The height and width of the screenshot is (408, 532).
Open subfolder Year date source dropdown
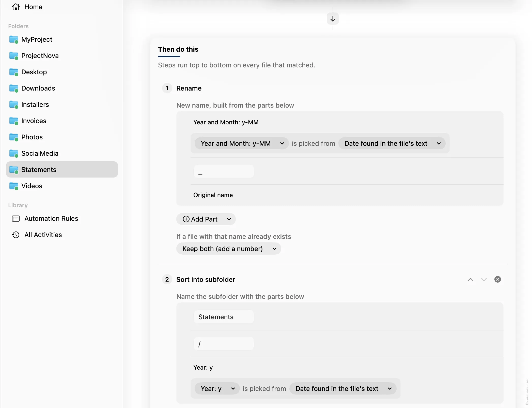(x=343, y=389)
